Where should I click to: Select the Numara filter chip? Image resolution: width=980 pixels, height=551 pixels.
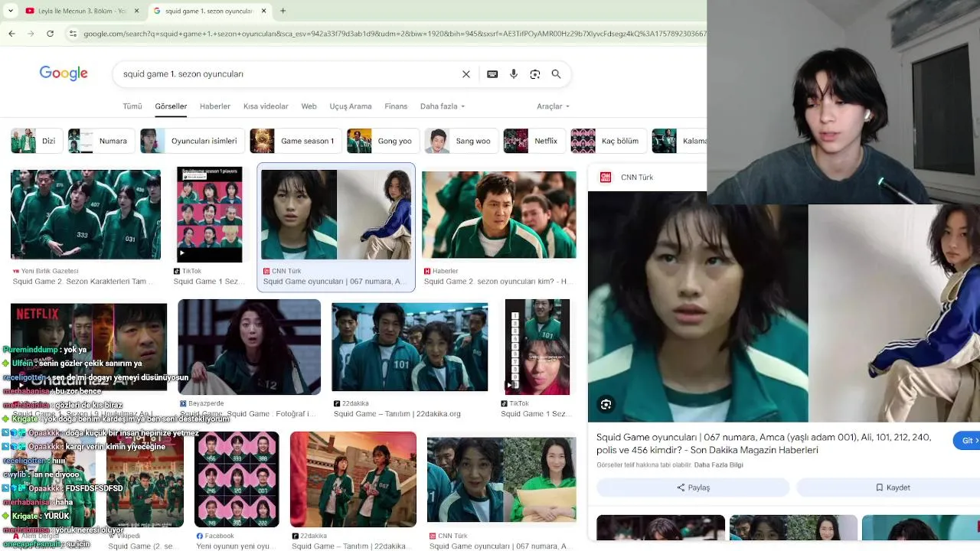coord(101,141)
